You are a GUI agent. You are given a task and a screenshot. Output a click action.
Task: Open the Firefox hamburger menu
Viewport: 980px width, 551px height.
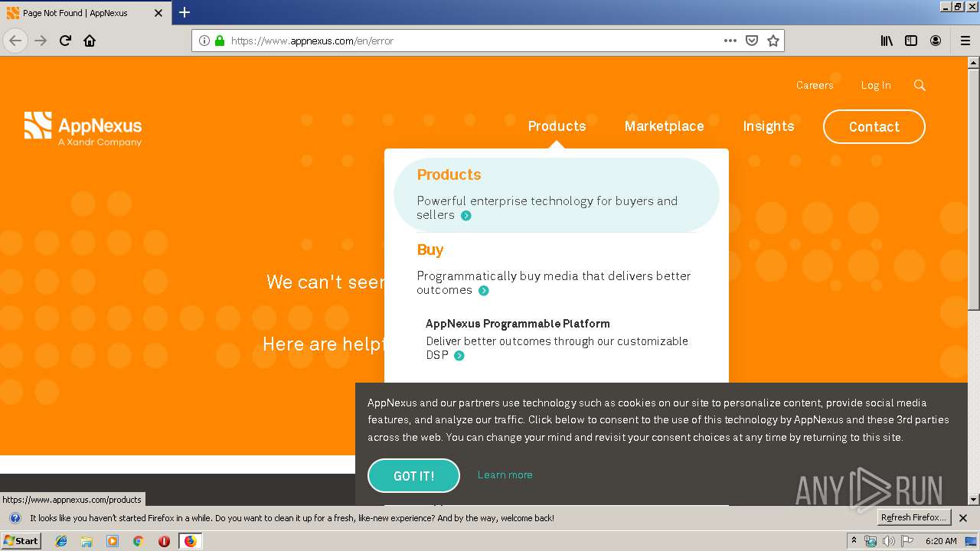(965, 41)
